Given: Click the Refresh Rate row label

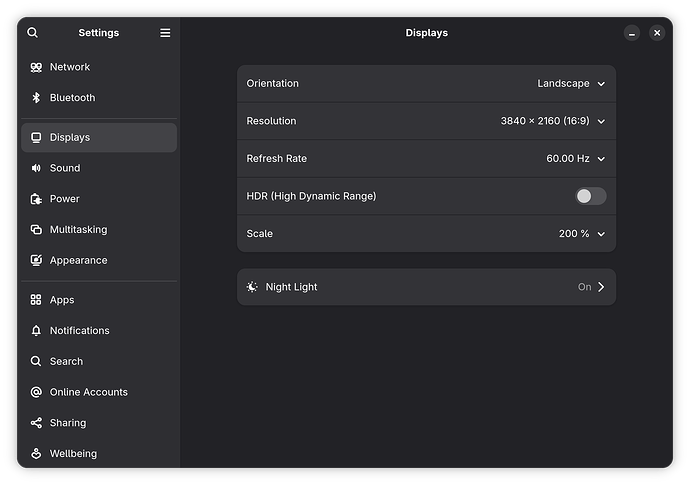Looking at the screenshot, I should click(x=276, y=158).
